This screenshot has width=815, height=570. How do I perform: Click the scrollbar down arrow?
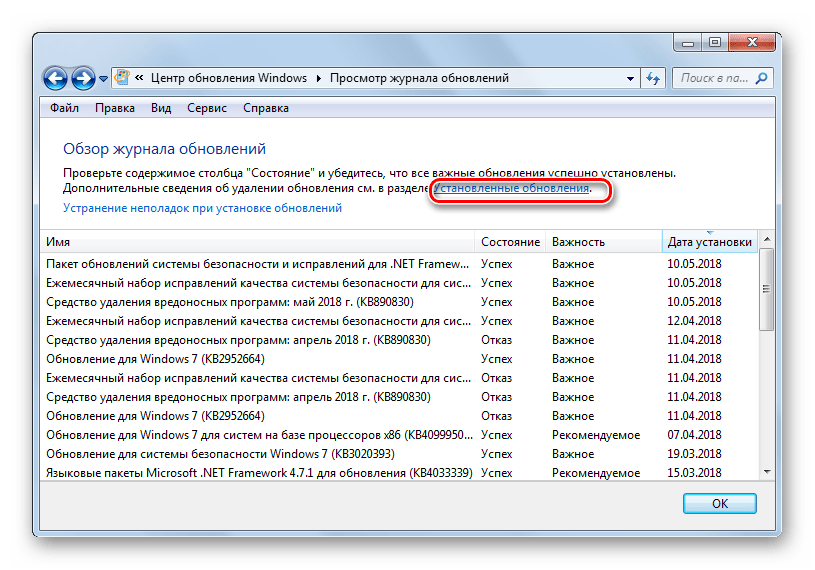click(767, 472)
